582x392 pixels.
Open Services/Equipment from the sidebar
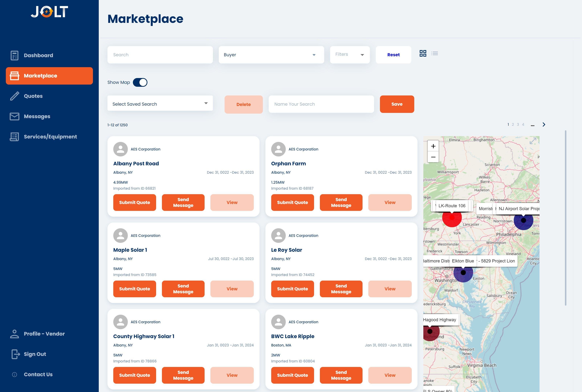(x=50, y=136)
